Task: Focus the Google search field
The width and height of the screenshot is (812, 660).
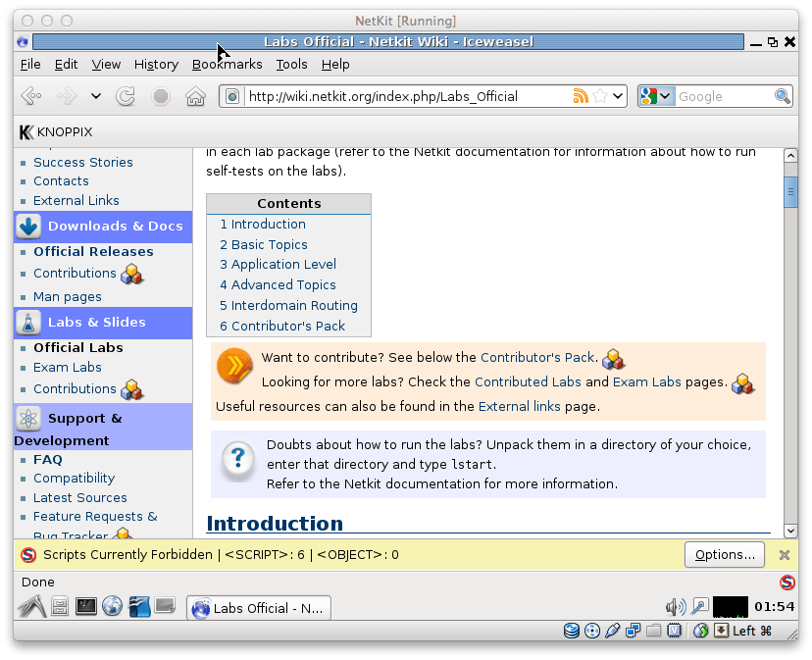Action: pos(724,96)
